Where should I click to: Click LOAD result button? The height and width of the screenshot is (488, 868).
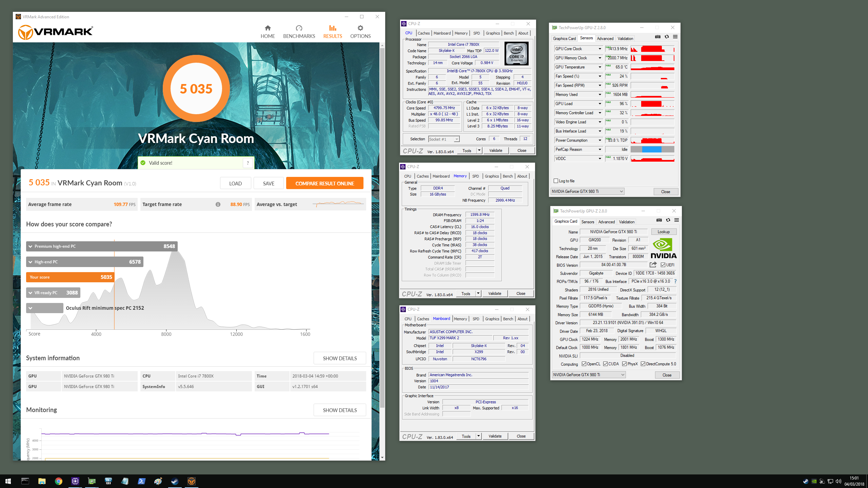[235, 183]
